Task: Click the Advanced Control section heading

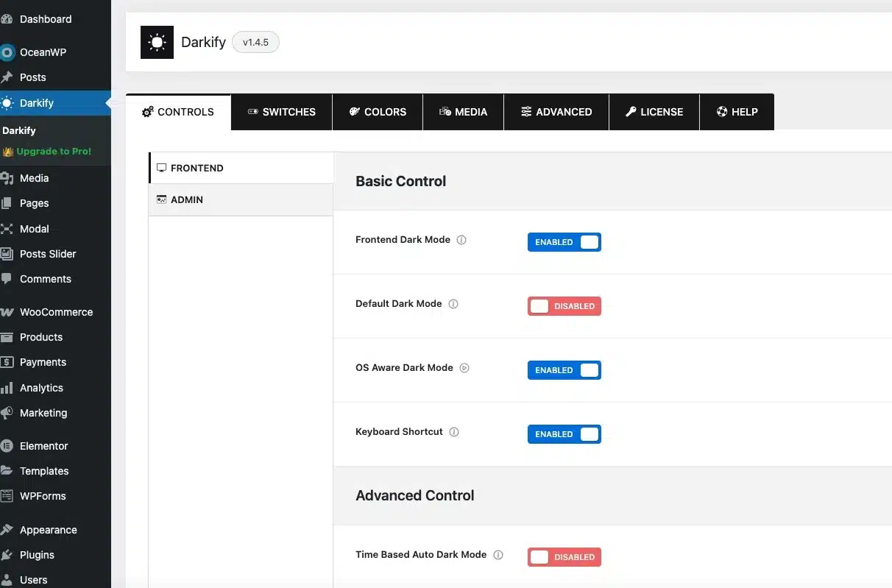Action: tap(415, 495)
